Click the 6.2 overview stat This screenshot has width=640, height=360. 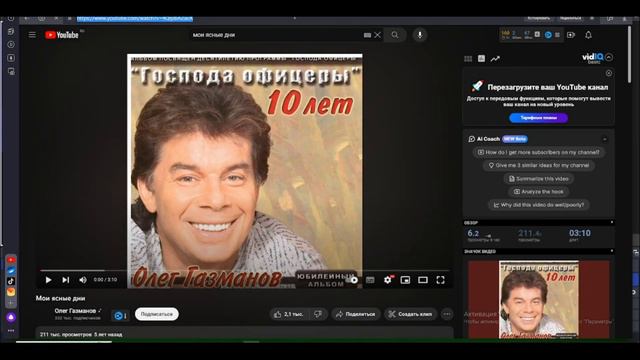coord(473,233)
